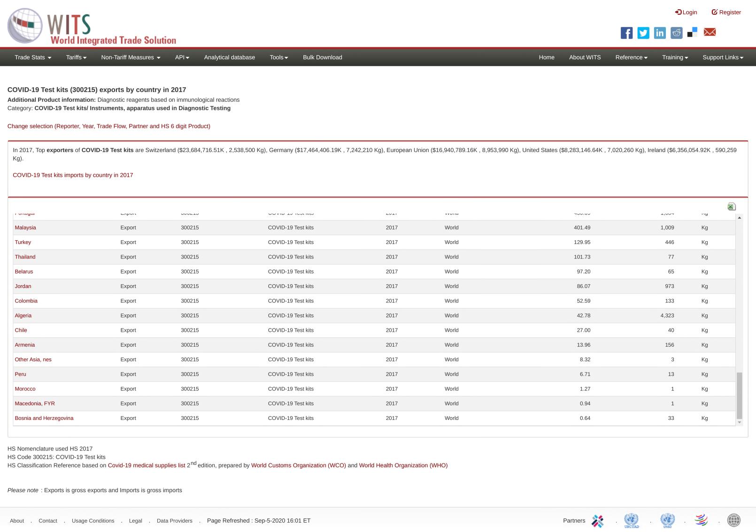The width and height of the screenshot is (756, 532).
Task: Click the table scrollbar up arrow
Action: [740, 218]
